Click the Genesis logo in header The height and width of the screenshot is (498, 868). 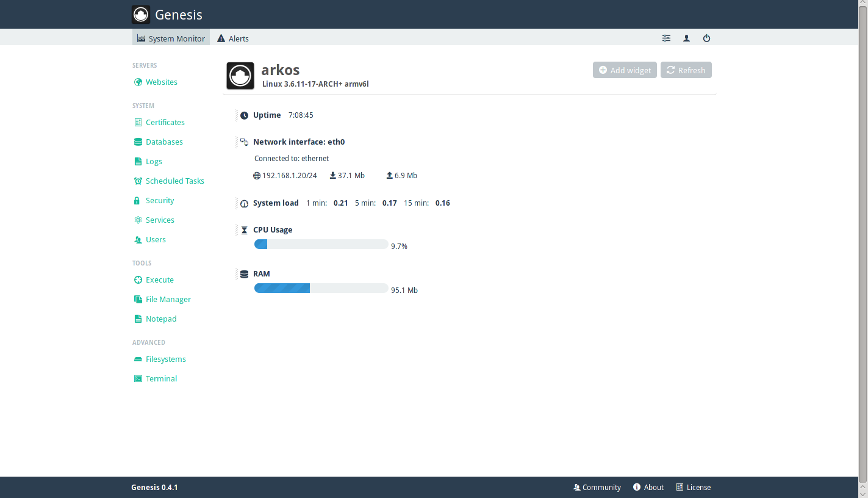click(141, 15)
